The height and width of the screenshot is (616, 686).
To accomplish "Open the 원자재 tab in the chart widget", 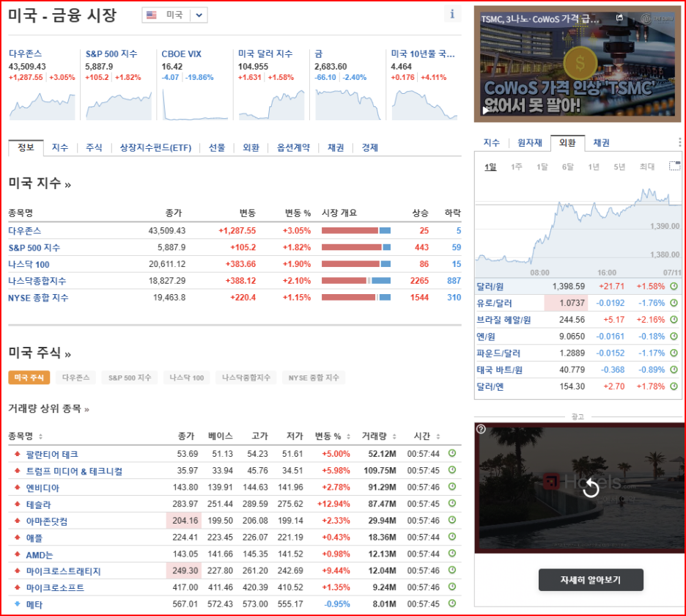I will click(530, 143).
